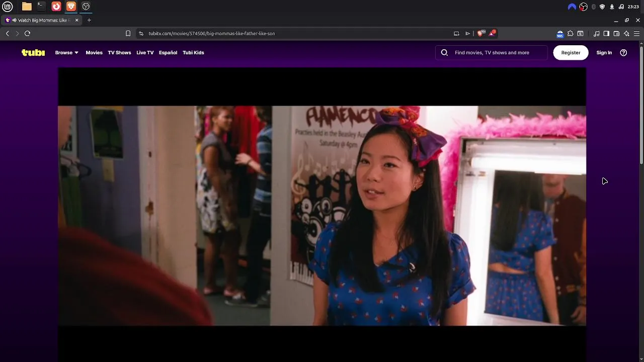Go to Live TV
Image resolution: width=644 pixels, height=362 pixels.
(x=145, y=53)
